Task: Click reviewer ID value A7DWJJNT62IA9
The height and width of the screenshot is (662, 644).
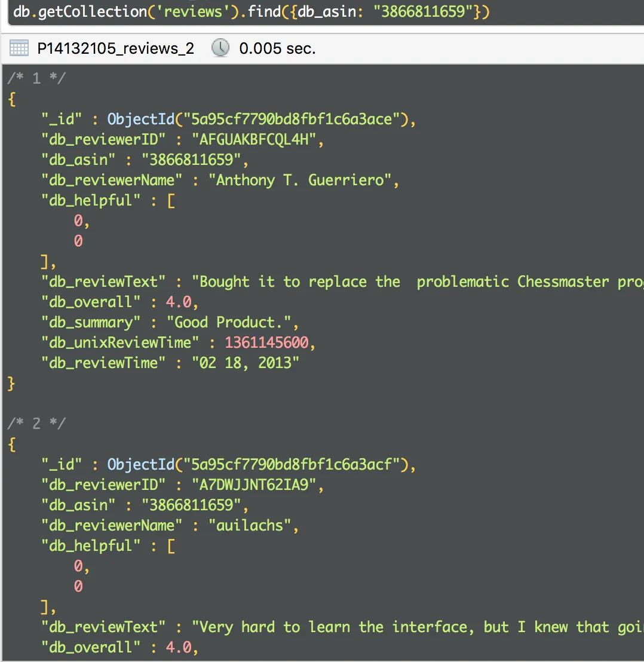Action: pyautogui.click(x=254, y=485)
